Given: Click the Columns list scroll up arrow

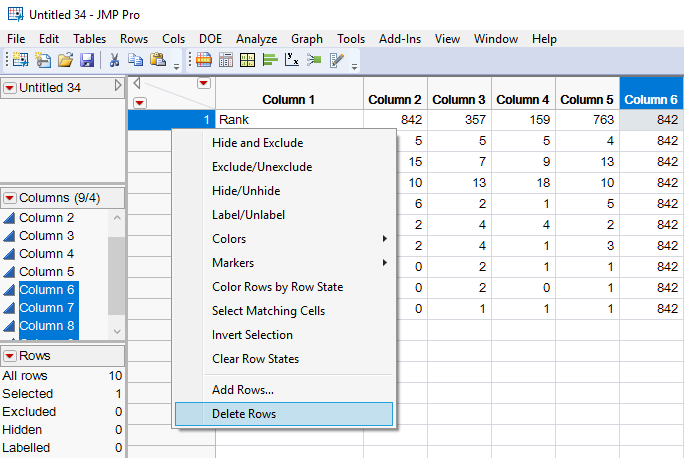Looking at the screenshot, I should pyautogui.click(x=117, y=217).
